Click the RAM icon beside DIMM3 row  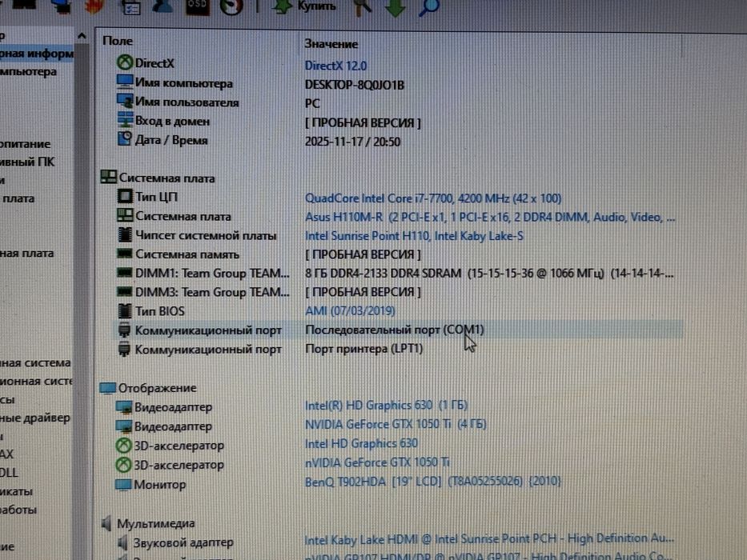coord(125,291)
